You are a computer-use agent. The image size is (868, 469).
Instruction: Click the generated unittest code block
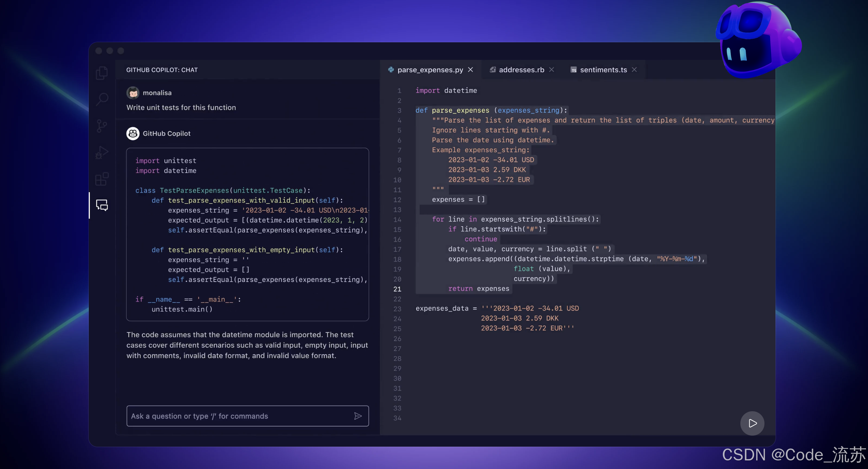[247, 235]
